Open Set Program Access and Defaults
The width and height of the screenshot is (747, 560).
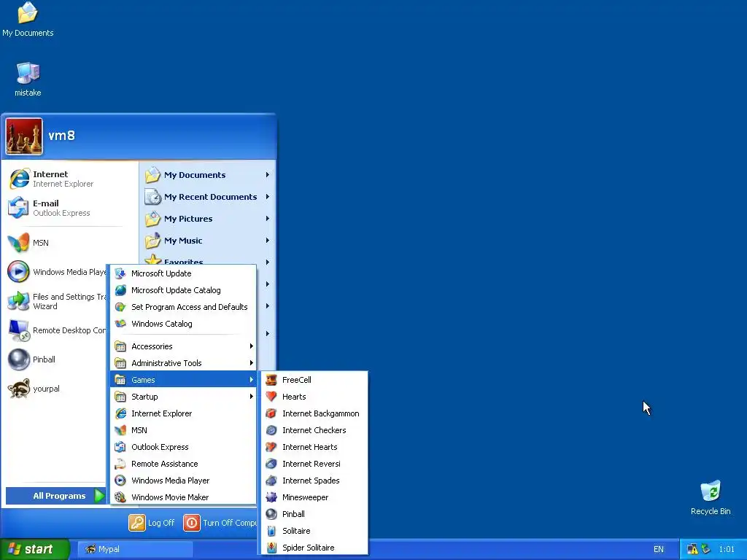[183, 307]
